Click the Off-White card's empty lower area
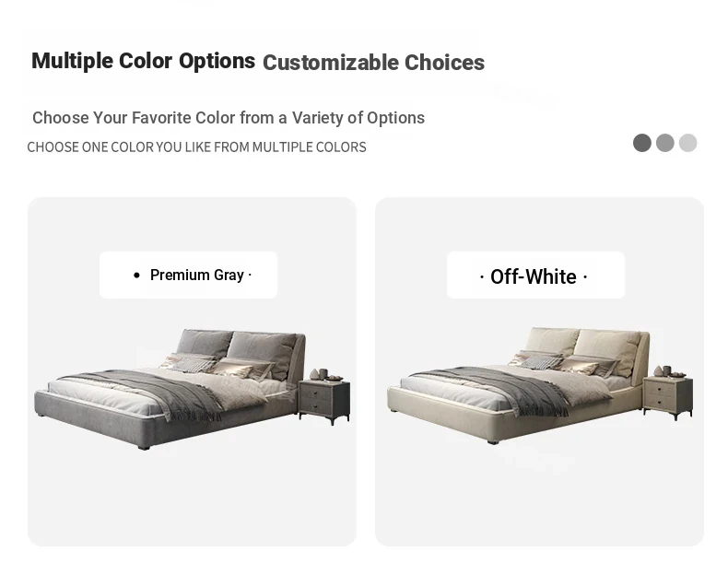 point(539,499)
